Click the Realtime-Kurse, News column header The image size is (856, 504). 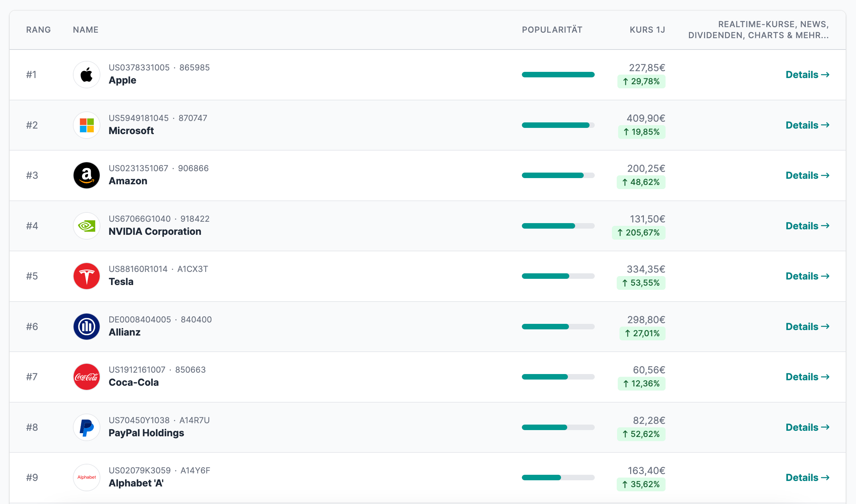pyautogui.click(x=759, y=30)
